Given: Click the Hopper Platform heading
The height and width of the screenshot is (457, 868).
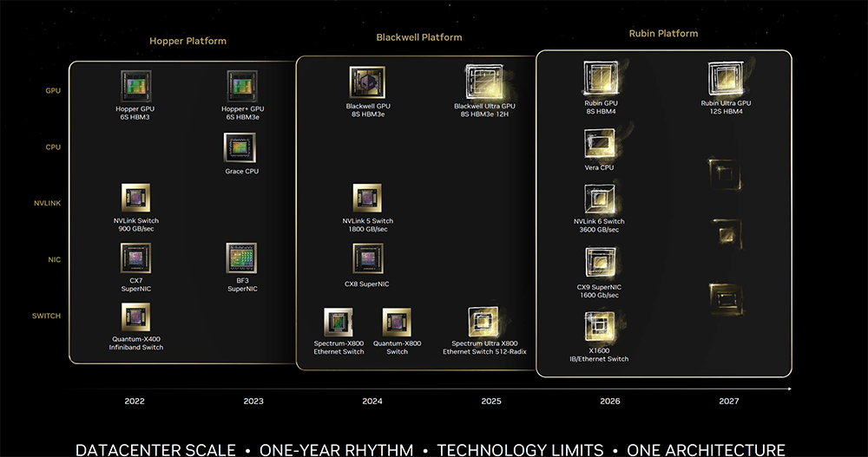Looking at the screenshot, I should pos(187,41).
